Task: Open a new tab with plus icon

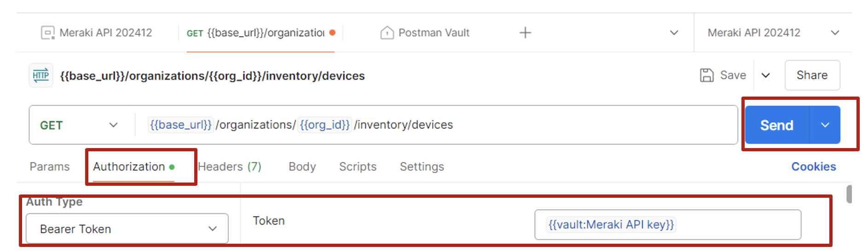Action: coord(525,33)
